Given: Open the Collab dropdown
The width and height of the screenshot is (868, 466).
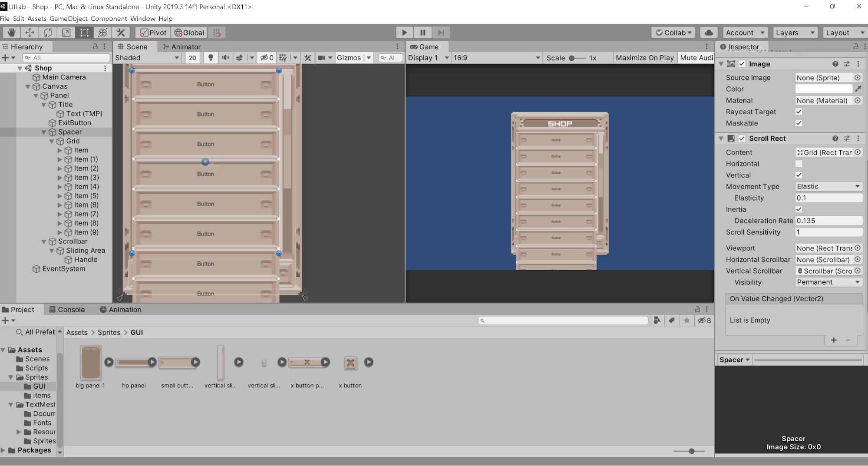Looking at the screenshot, I should (x=673, y=33).
